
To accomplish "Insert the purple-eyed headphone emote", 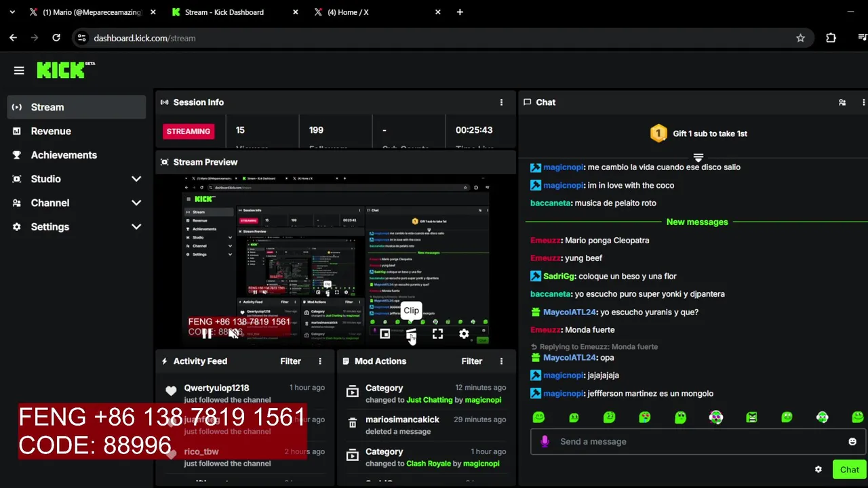I will point(715,418).
